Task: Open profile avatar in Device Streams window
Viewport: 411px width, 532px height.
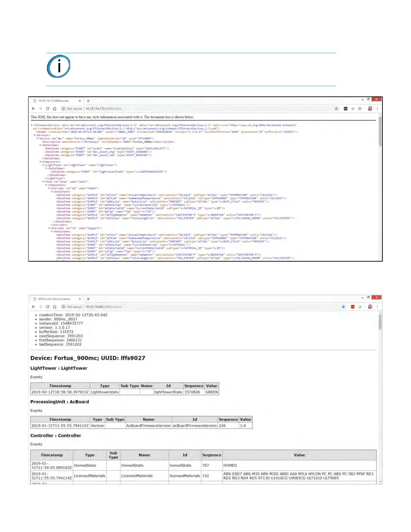Action: (x=370, y=307)
